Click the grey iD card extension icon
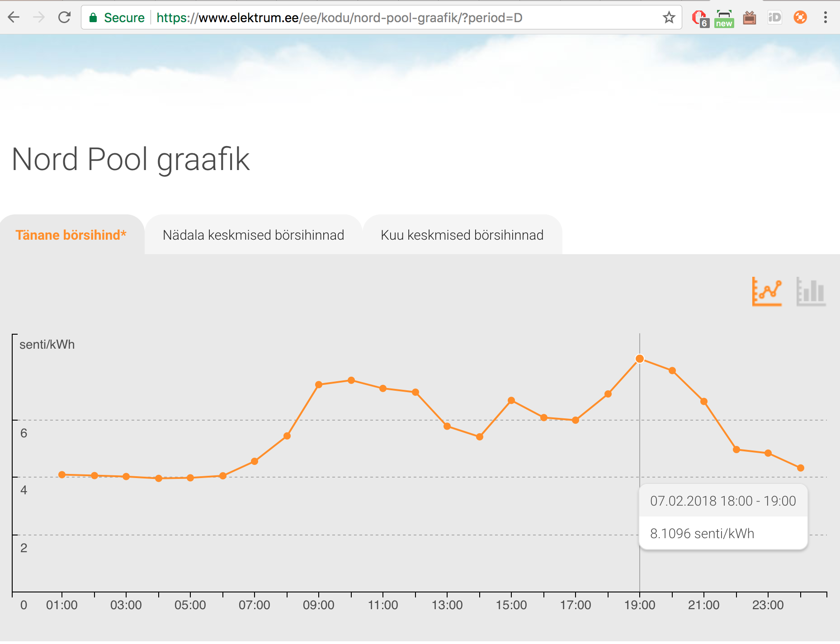Image resolution: width=840 pixels, height=644 pixels. coord(774,18)
